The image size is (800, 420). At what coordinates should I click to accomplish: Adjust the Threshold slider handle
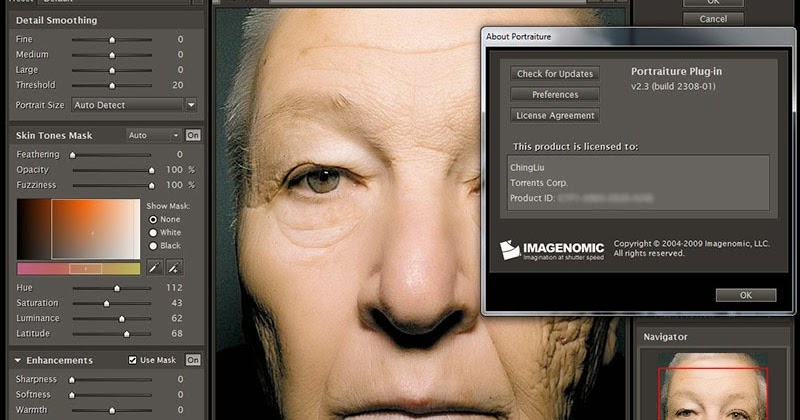[x=112, y=86]
